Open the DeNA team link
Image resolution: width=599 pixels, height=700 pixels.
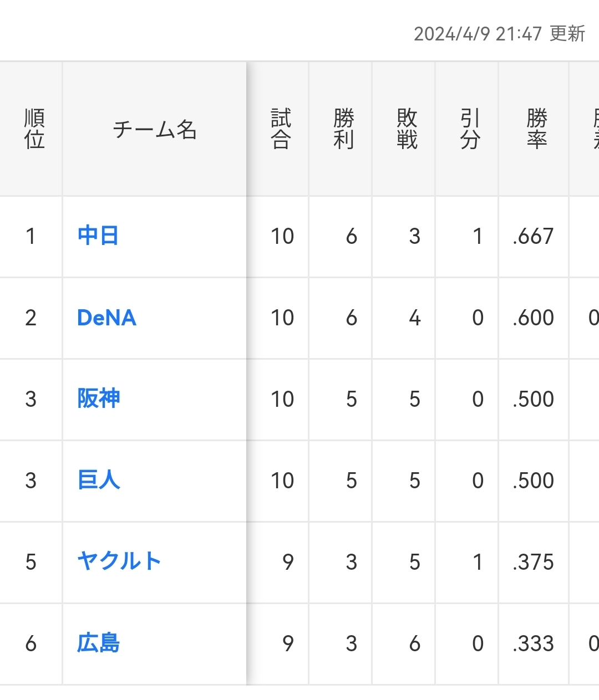click(106, 318)
